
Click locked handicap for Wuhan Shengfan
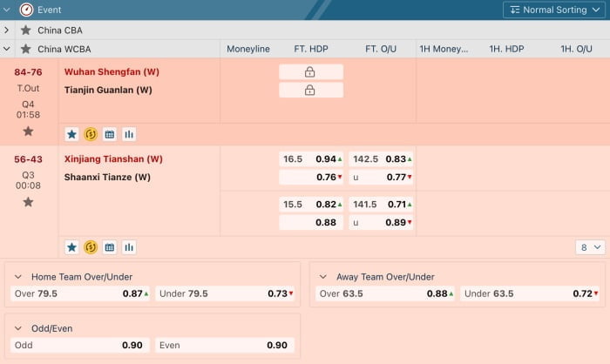311,72
